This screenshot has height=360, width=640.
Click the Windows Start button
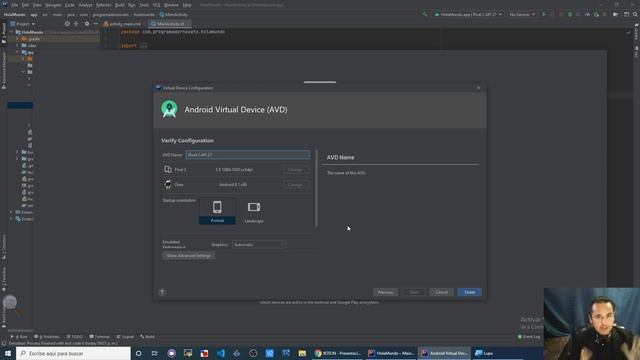[8, 353]
